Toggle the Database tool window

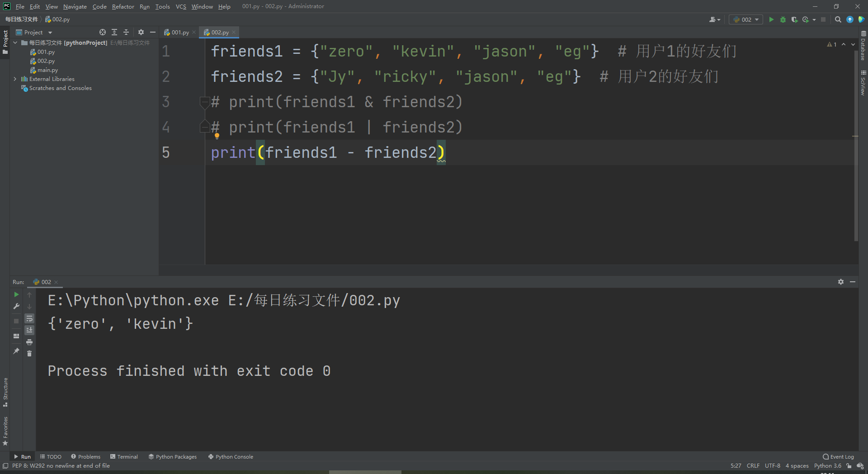(863, 46)
